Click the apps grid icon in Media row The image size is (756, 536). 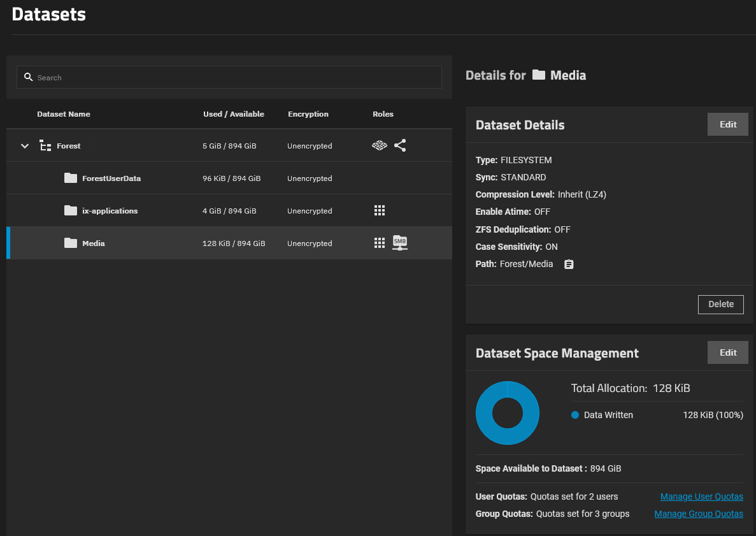(x=380, y=243)
